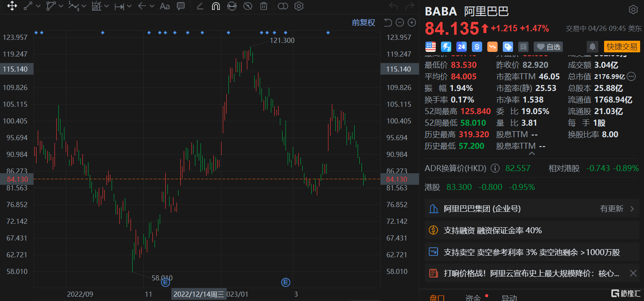Click the 2022/12/14周三 date label
The image size is (644, 301).
[x=198, y=294]
